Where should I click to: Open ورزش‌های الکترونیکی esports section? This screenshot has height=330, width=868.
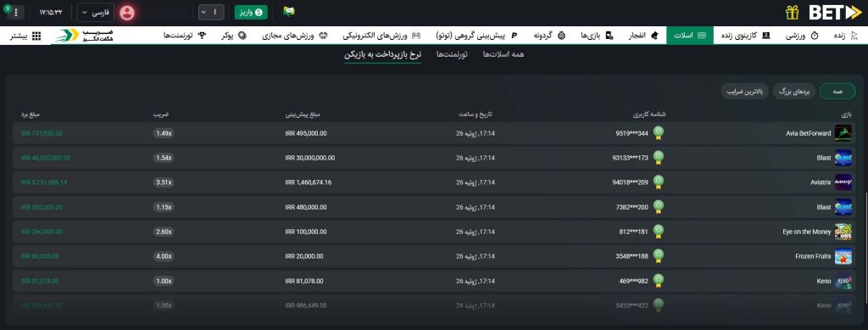(x=382, y=36)
